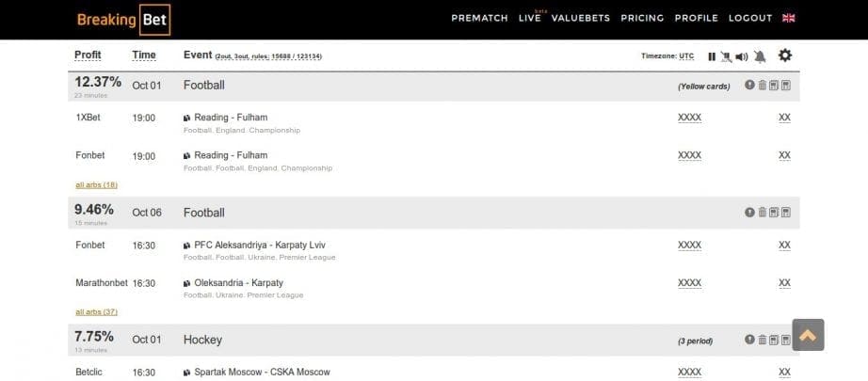Toggle the crossed-out filter icon beside pause
Screen dimensions: 868x381
(x=726, y=56)
